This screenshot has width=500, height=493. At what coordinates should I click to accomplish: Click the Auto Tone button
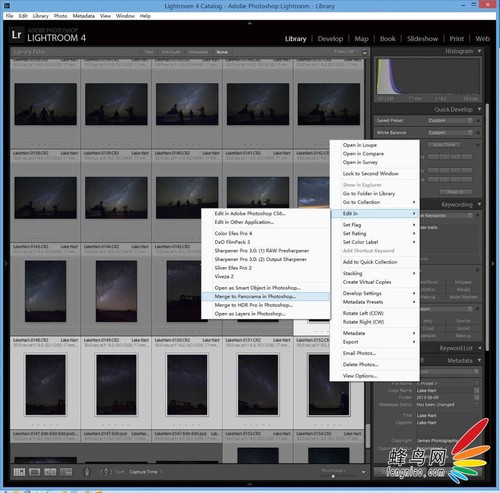pyautogui.click(x=444, y=144)
